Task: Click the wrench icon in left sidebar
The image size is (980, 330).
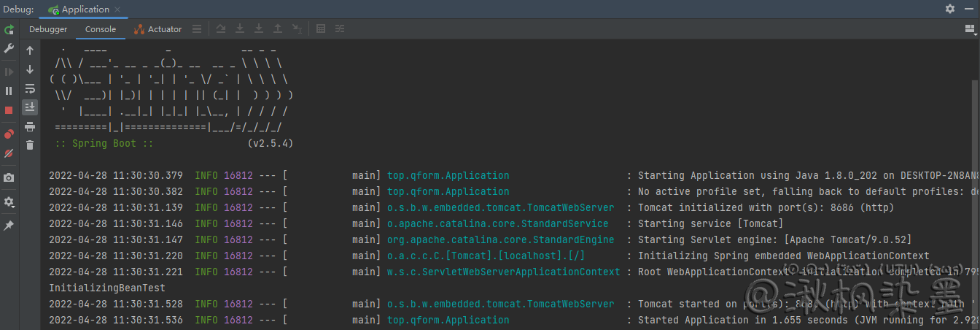Action: tap(9, 48)
